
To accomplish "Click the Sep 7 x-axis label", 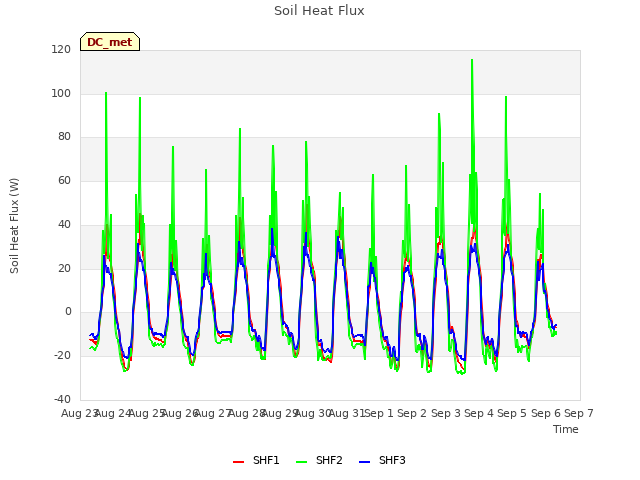I will click(x=579, y=413).
